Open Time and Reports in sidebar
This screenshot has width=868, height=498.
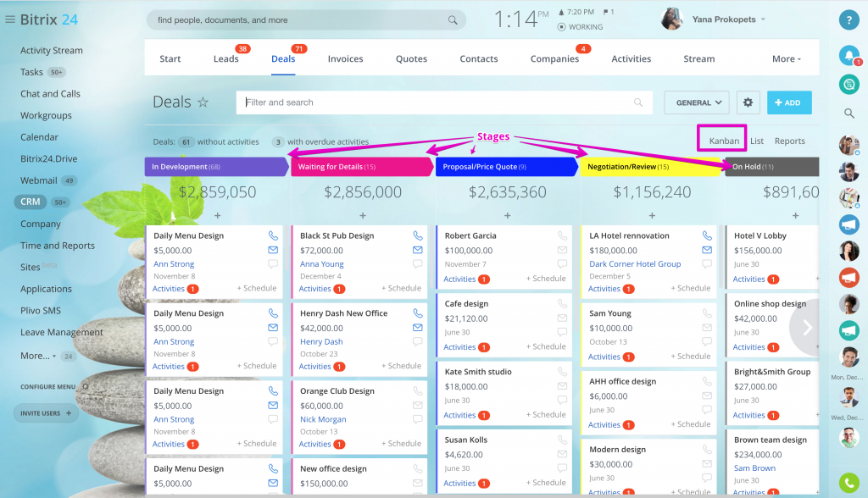click(x=58, y=246)
